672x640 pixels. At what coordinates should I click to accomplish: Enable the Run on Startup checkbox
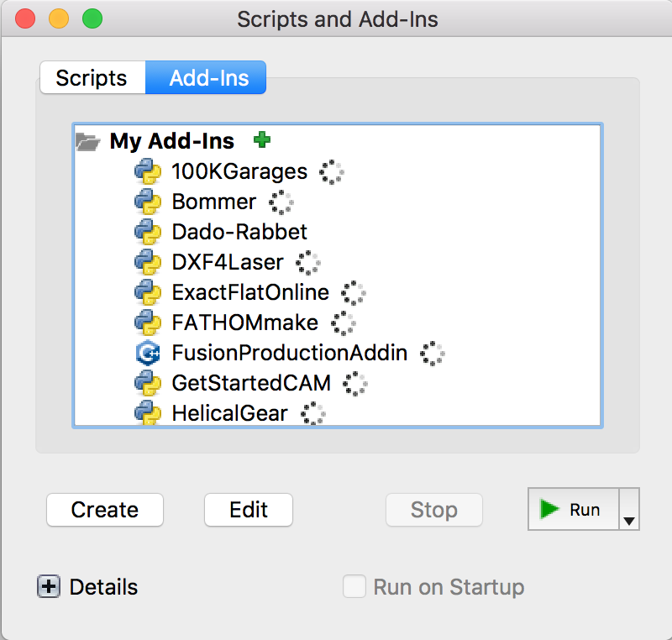(354, 586)
